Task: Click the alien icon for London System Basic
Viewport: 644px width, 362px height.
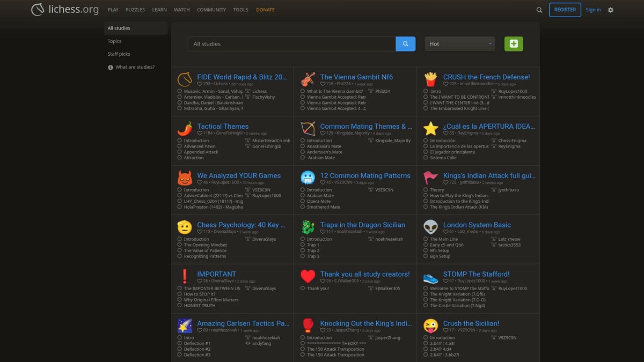Action: [x=430, y=227]
